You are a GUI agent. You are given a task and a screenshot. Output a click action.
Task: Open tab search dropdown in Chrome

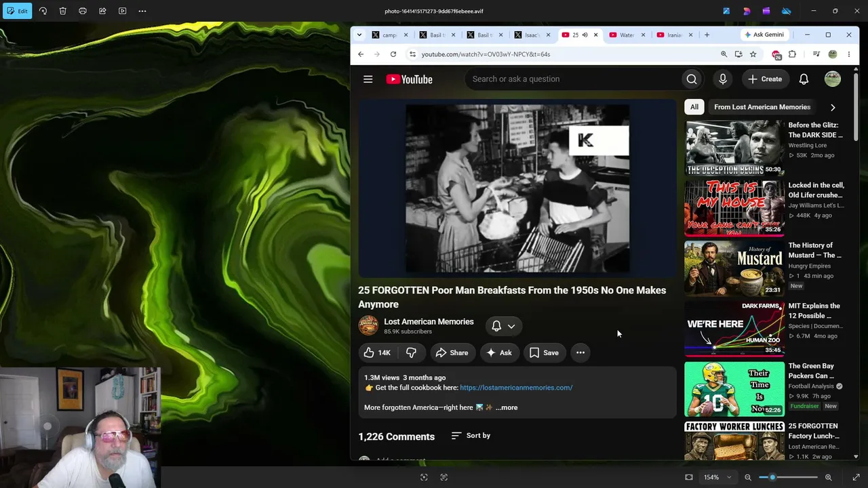coord(358,35)
